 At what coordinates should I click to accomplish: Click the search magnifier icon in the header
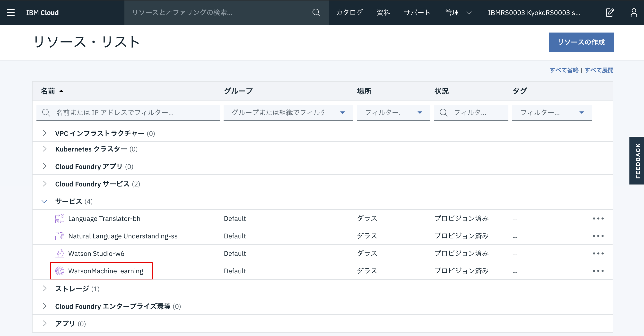(x=316, y=12)
